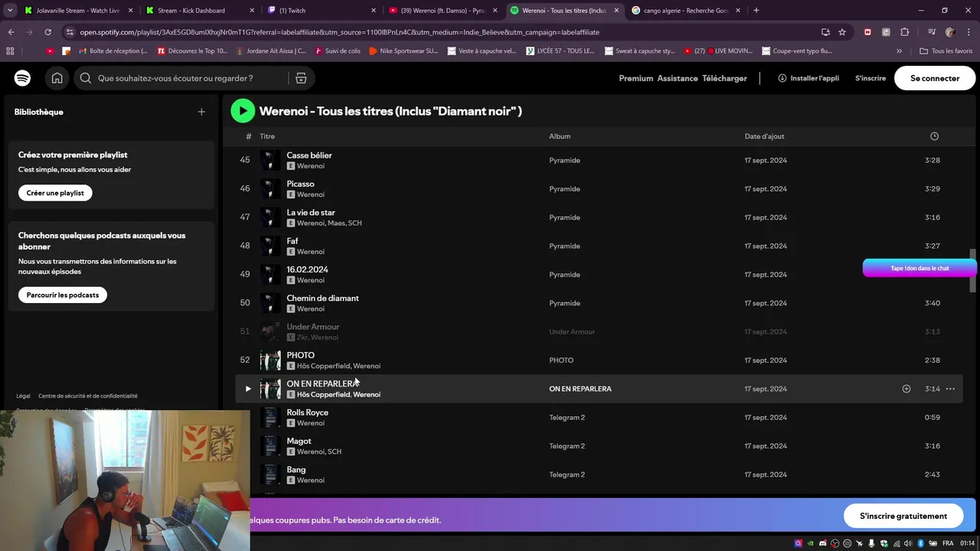Close the Werenoi - Tous les titres tab
The image size is (980, 551).
click(616, 11)
